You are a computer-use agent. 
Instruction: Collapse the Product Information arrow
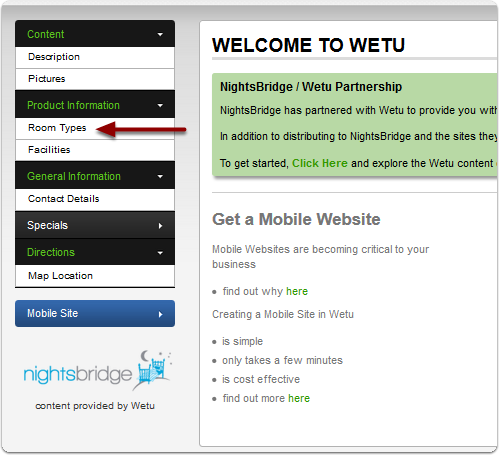[160, 106]
